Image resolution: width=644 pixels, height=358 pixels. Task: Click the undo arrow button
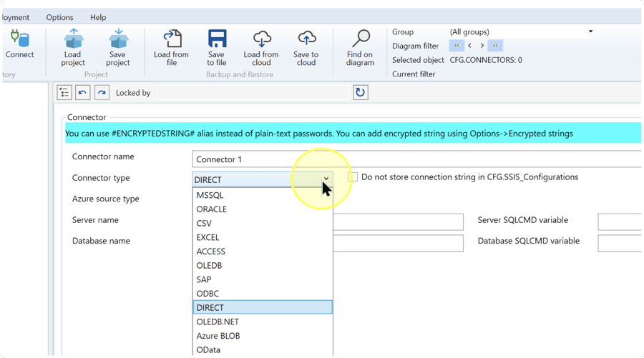[82, 93]
